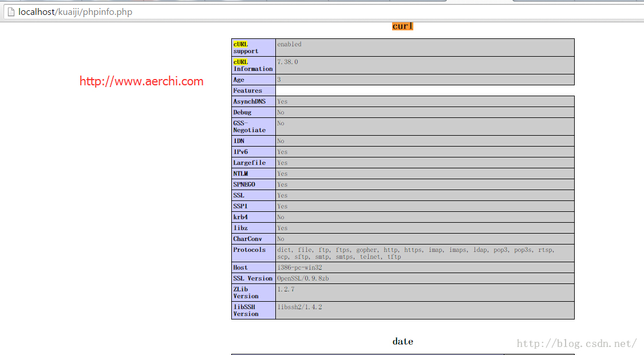Click the 'Largefile' label cell
The width and height of the screenshot is (644, 355).
coord(254,163)
